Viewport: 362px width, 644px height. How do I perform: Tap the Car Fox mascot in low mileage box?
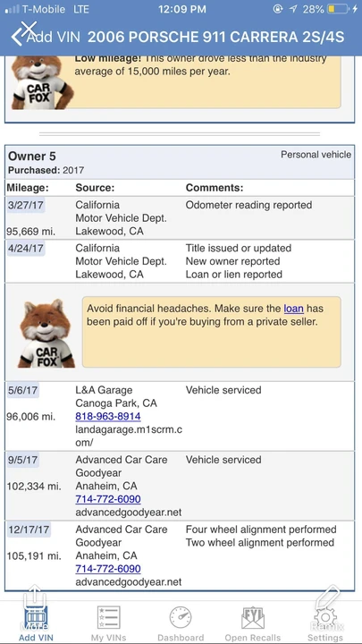coord(42,82)
